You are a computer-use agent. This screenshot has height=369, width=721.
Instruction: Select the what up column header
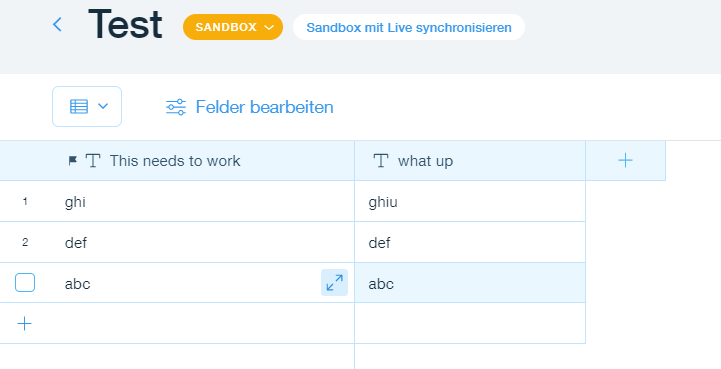coord(470,161)
